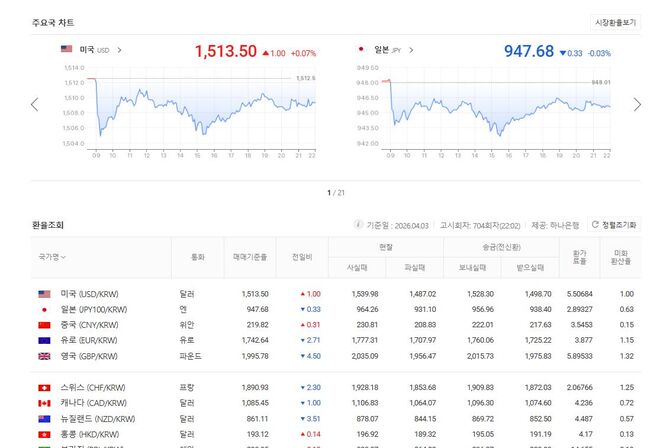The height and width of the screenshot is (448, 650).
Task: Open the 미국 (USD/KRW) row link
Action: pyautogui.click(x=93, y=294)
